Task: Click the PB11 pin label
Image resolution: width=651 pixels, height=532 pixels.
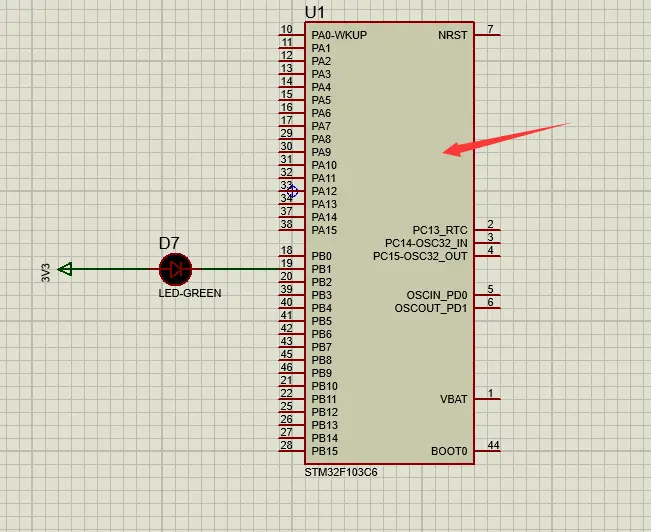Action: [324, 399]
